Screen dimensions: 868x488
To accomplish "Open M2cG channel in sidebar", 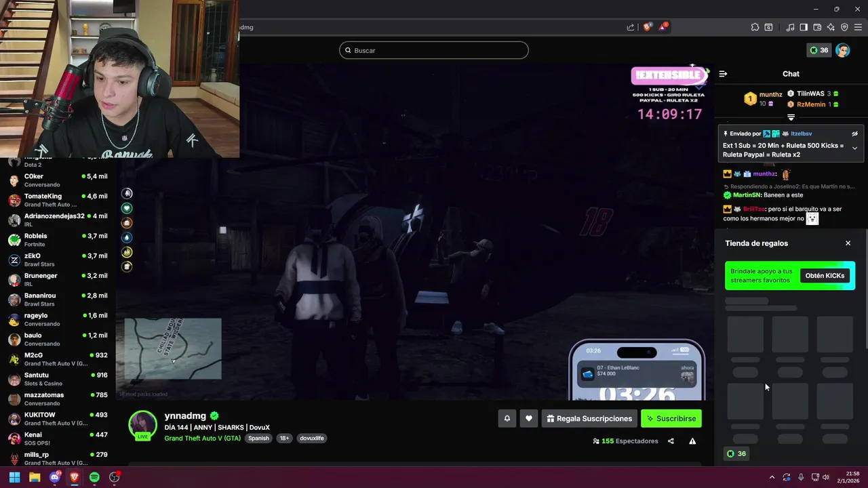I will pyautogui.click(x=58, y=359).
